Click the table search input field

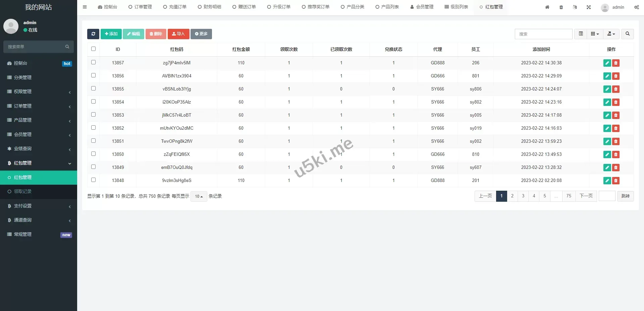543,34
